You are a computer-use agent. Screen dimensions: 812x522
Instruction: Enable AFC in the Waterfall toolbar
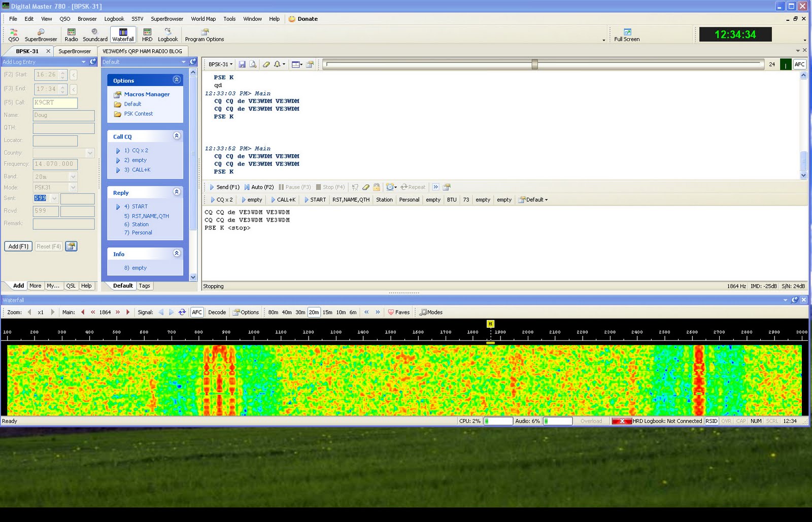(x=197, y=312)
